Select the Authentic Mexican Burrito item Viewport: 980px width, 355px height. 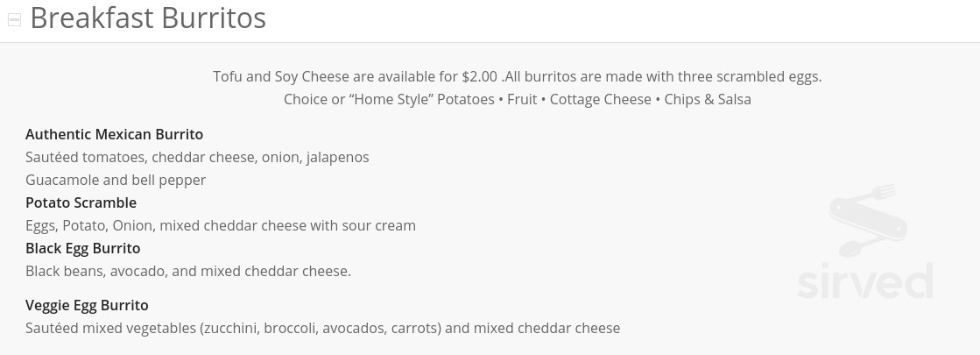click(115, 134)
